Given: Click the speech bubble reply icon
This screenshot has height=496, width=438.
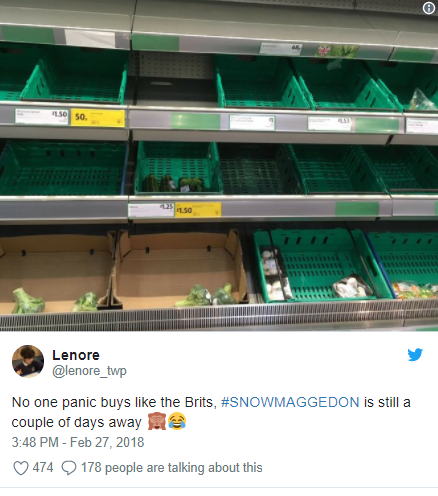Looking at the screenshot, I should [x=69, y=468].
